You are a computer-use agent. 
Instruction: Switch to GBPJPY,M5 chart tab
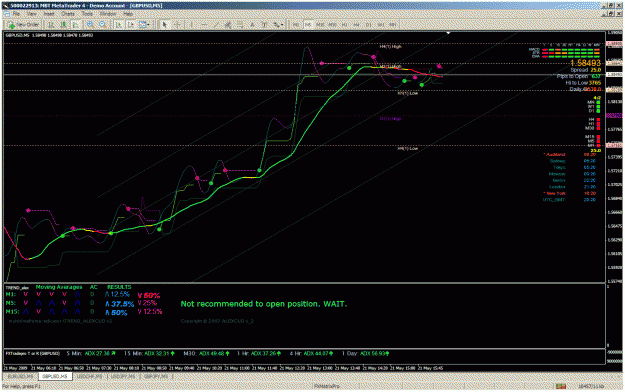pyautogui.click(x=156, y=376)
